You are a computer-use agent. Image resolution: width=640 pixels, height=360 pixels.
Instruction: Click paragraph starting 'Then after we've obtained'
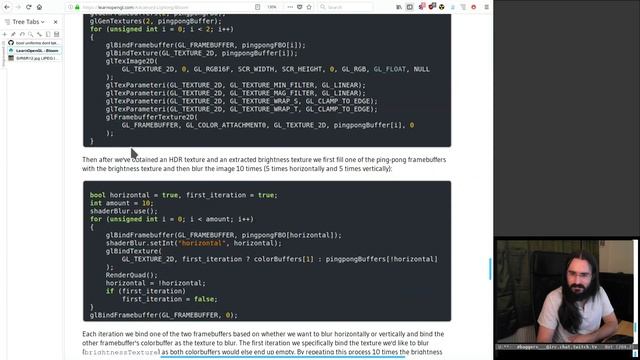point(264,164)
